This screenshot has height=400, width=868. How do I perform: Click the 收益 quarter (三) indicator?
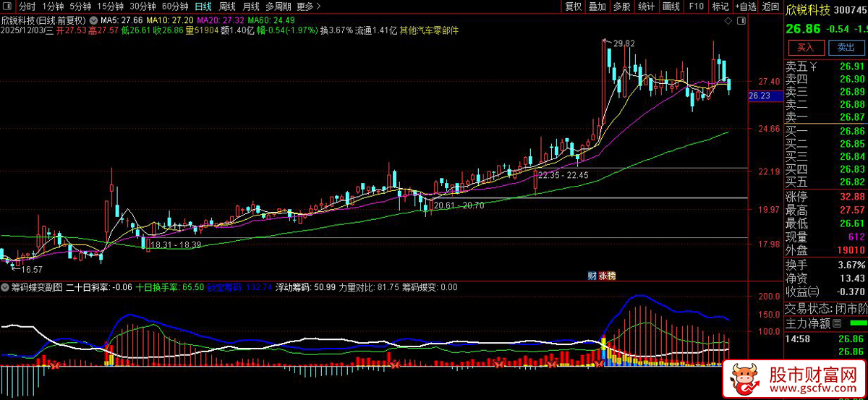(815, 292)
